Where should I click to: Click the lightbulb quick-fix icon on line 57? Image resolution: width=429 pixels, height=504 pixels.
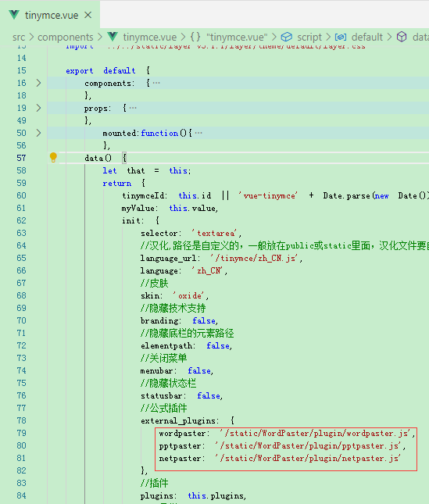tap(53, 158)
